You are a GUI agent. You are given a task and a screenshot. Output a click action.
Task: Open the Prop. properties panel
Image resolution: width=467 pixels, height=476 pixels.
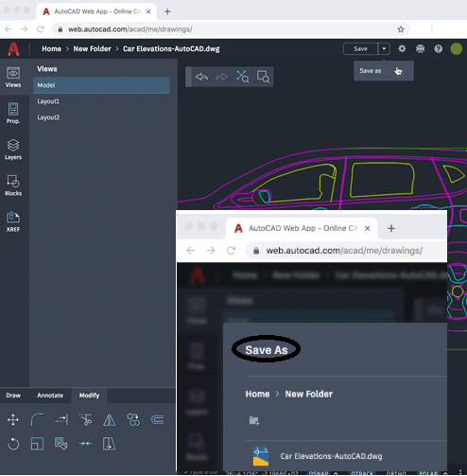(x=13, y=114)
